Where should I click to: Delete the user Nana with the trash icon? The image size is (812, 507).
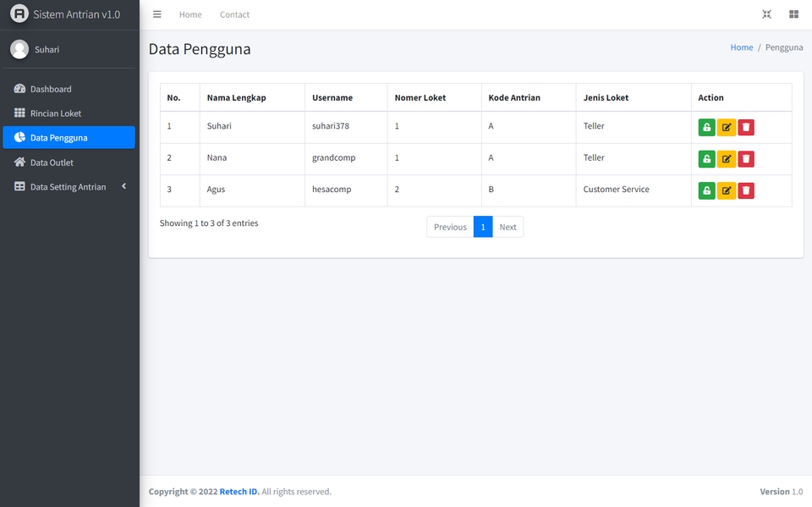pos(746,158)
